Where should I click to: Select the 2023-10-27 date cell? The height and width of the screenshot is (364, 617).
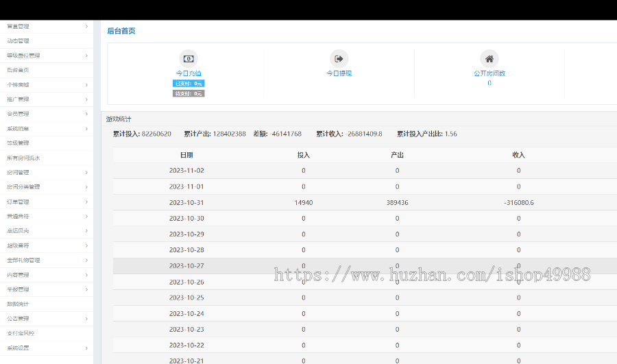186,266
